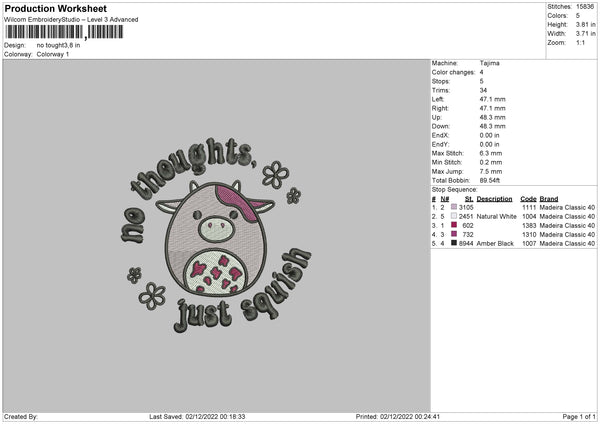This screenshot has width=600, height=424.
Task: Click the Left value 47.1 mm
Action: [x=492, y=99]
